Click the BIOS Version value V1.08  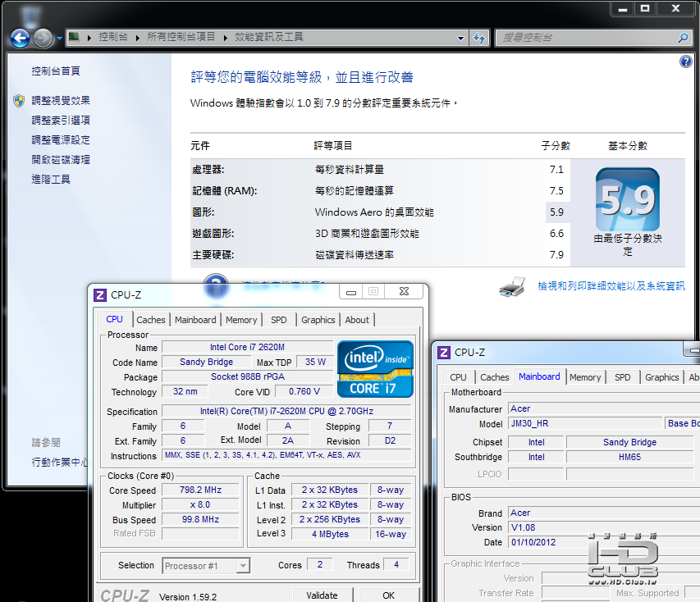pyautogui.click(x=604, y=527)
